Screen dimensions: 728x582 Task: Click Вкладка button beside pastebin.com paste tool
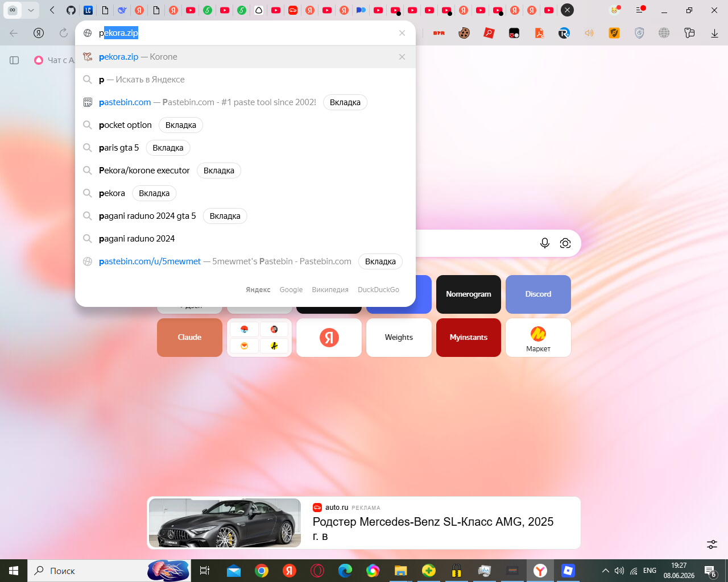[345, 102]
